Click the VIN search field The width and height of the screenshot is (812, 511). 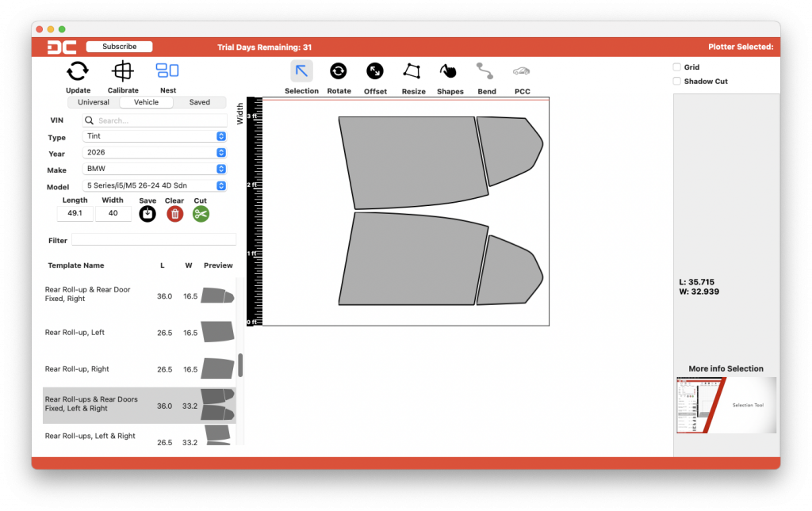(x=155, y=120)
